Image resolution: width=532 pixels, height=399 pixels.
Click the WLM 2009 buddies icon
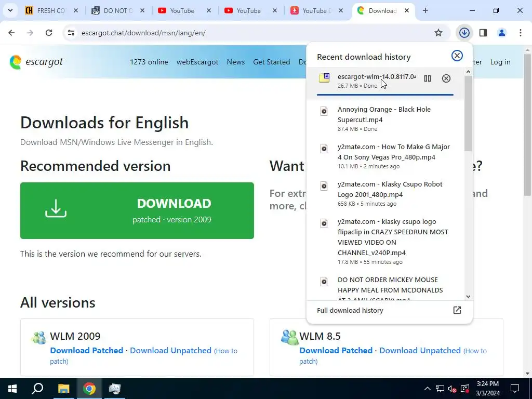point(38,337)
